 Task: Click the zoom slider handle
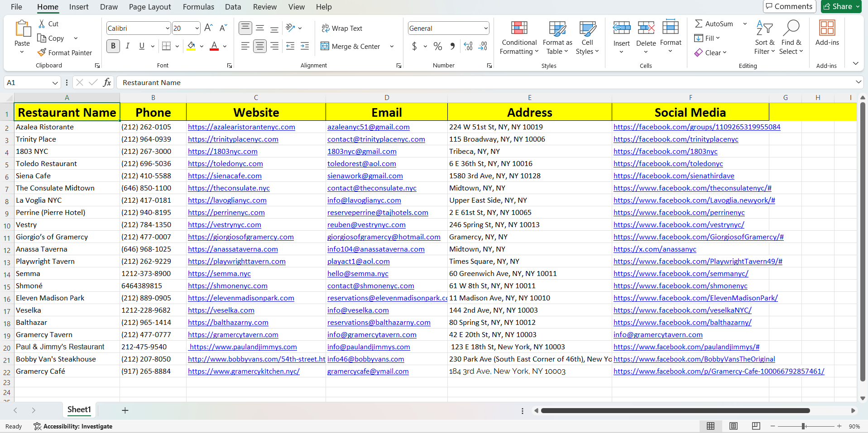[803, 426]
